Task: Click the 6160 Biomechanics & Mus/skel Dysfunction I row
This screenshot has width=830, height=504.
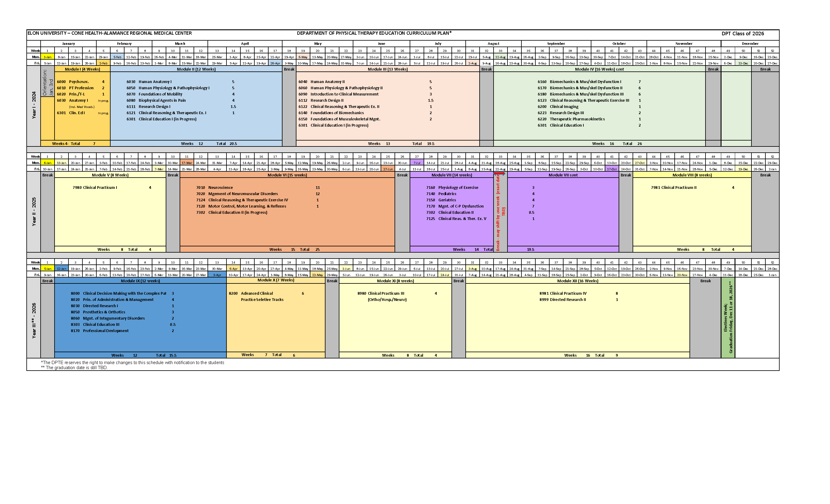Action: (x=585, y=82)
